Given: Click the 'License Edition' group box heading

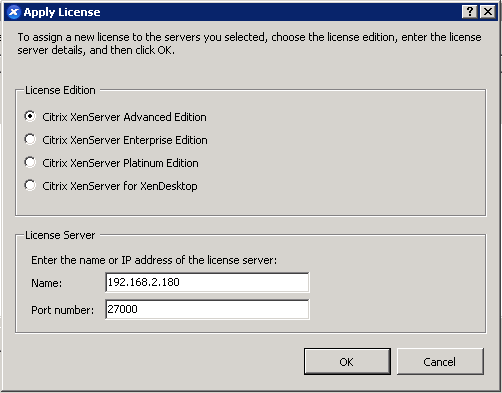Looking at the screenshot, I should [60, 90].
